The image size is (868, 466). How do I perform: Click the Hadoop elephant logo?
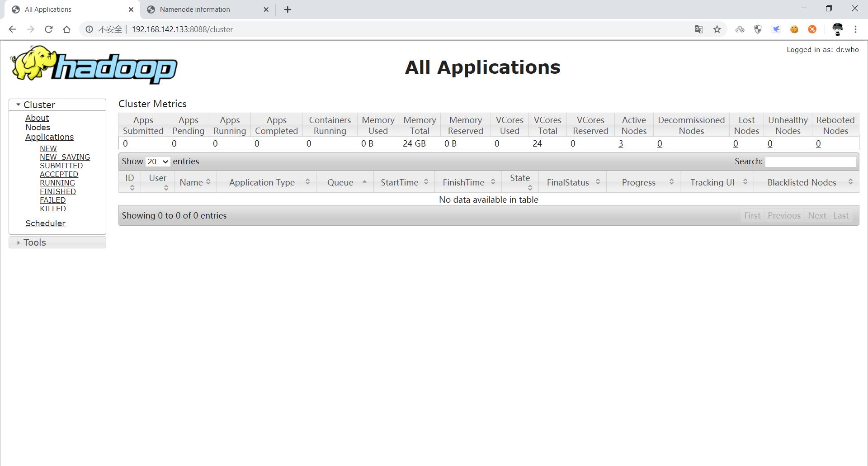coord(94,65)
